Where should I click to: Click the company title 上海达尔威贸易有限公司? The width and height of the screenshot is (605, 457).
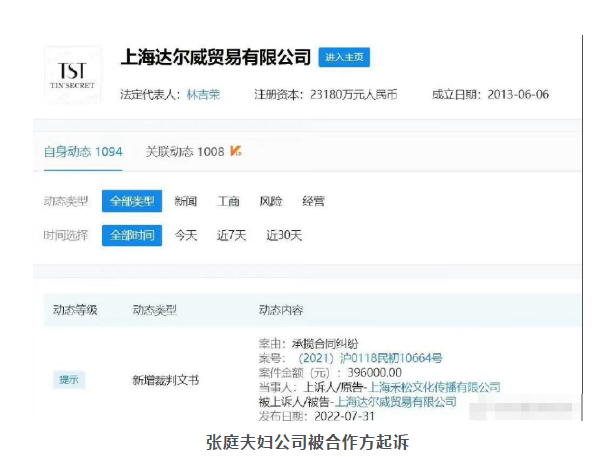tap(216, 57)
